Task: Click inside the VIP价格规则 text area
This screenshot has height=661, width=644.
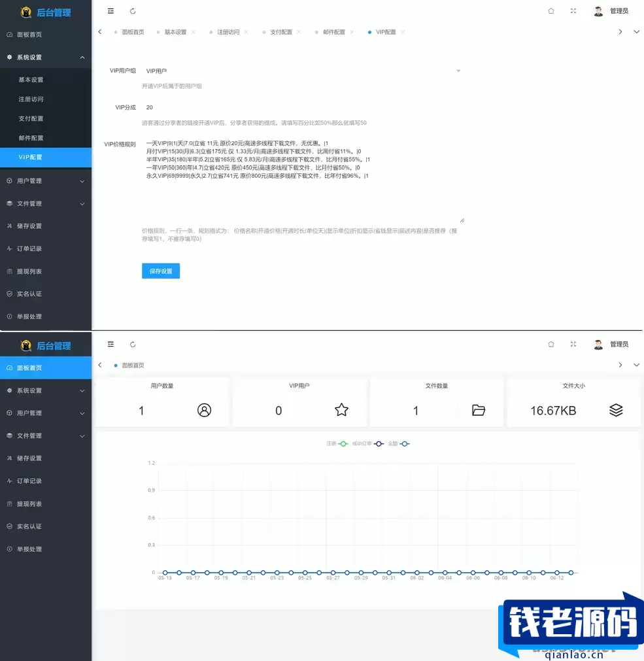Action: [303, 180]
